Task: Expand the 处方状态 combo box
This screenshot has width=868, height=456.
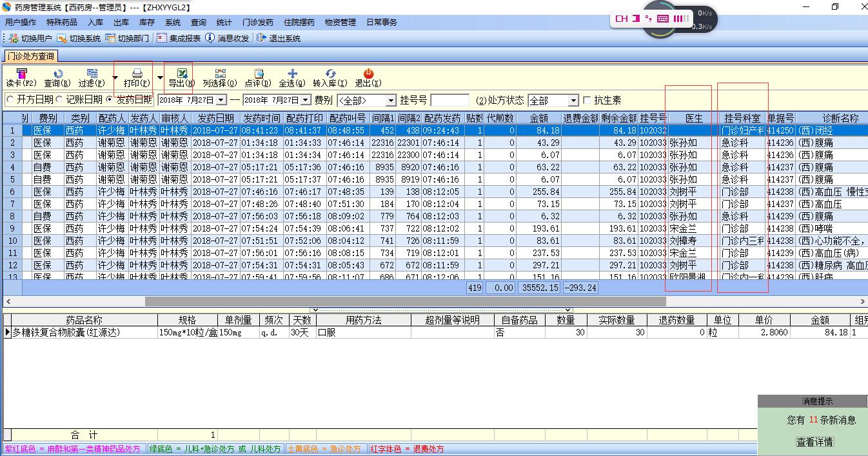Action: [573, 101]
